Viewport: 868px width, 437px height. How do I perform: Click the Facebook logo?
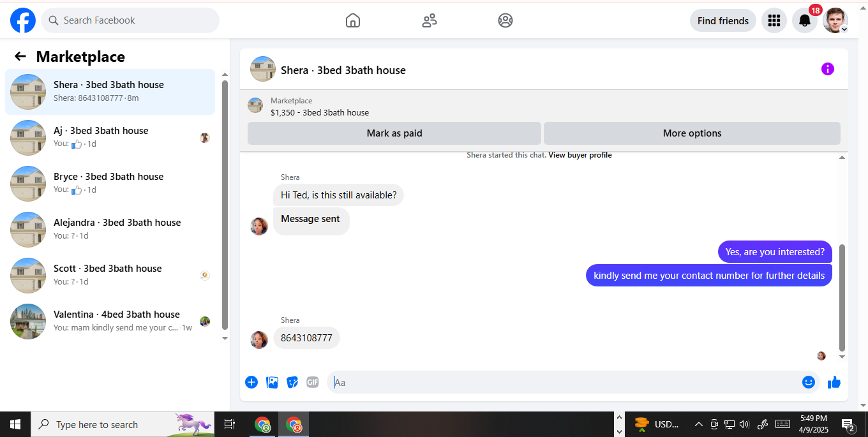click(x=23, y=20)
